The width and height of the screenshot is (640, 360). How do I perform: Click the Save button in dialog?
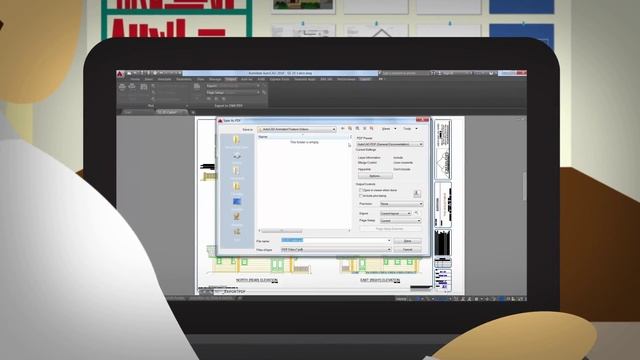pyautogui.click(x=407, y=241)
